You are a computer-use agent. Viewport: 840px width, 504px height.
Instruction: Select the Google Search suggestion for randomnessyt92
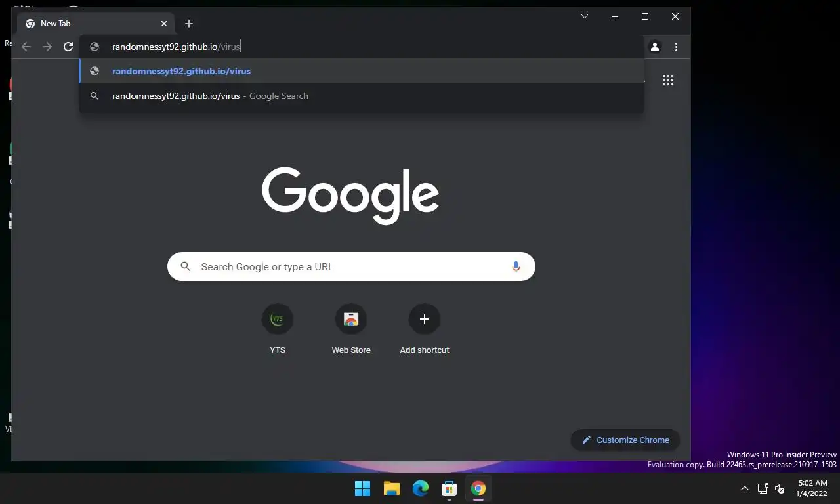click(362, 96)
